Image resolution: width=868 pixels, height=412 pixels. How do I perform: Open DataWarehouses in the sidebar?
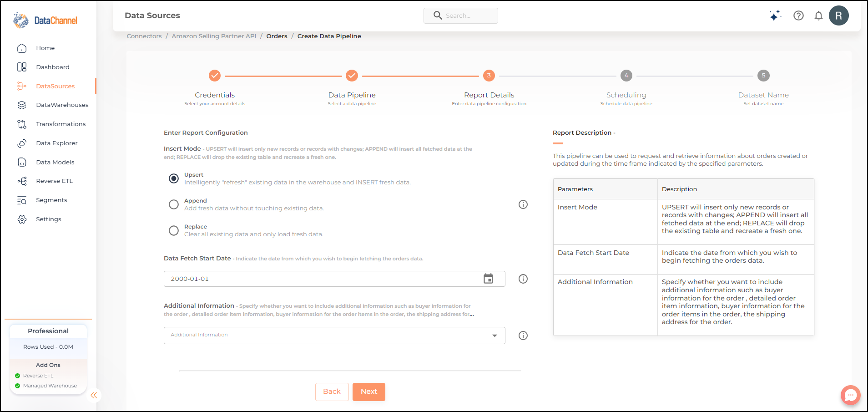tap(62, 105)
